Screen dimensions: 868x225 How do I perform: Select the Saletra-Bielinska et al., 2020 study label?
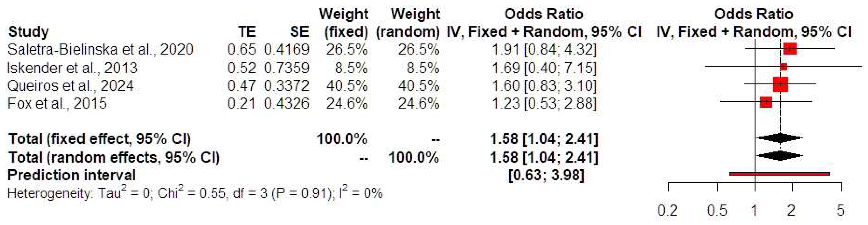[100, 50]
